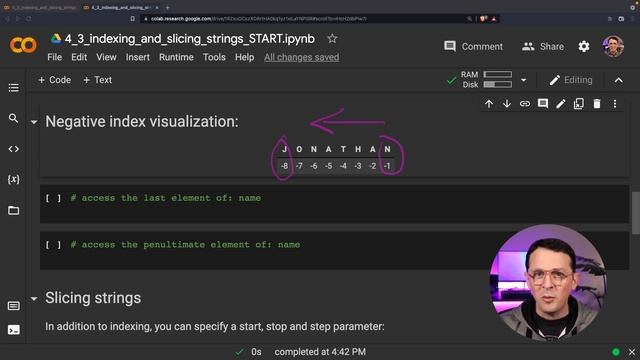Open the user account avatar

(x=613, y=47)
